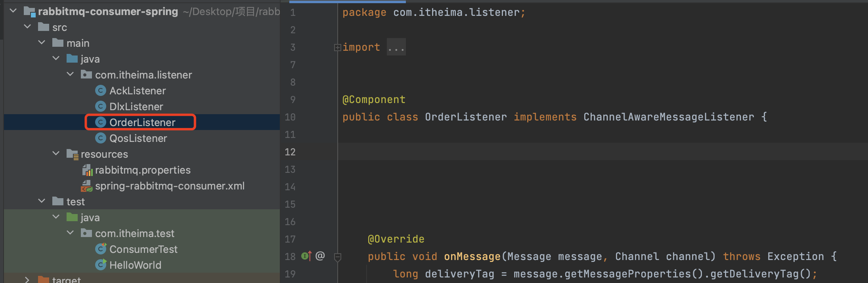Image resolution: width=868 pixels, height=283 pixels.
Task: Collapse the com.itheima.listener package
Action: [x=70, y=75]
